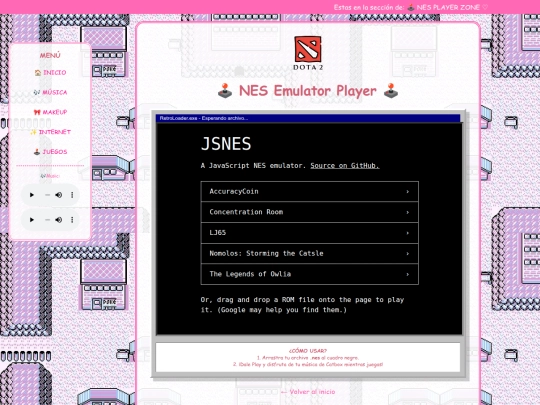Click the RetroLoader.exe title bar
Screen dimensions: 540x405
[308, 118]
